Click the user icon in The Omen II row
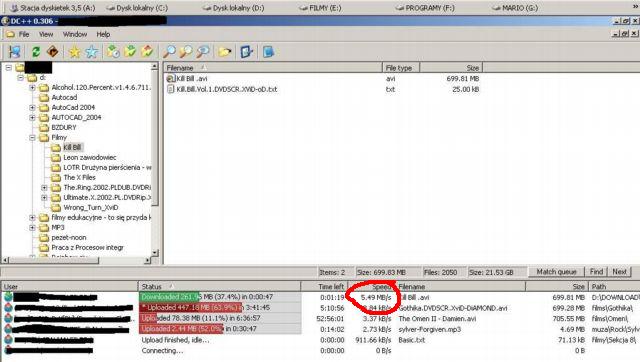The width and height of the screenshot is (640, 362). click(x=9, y=318)
